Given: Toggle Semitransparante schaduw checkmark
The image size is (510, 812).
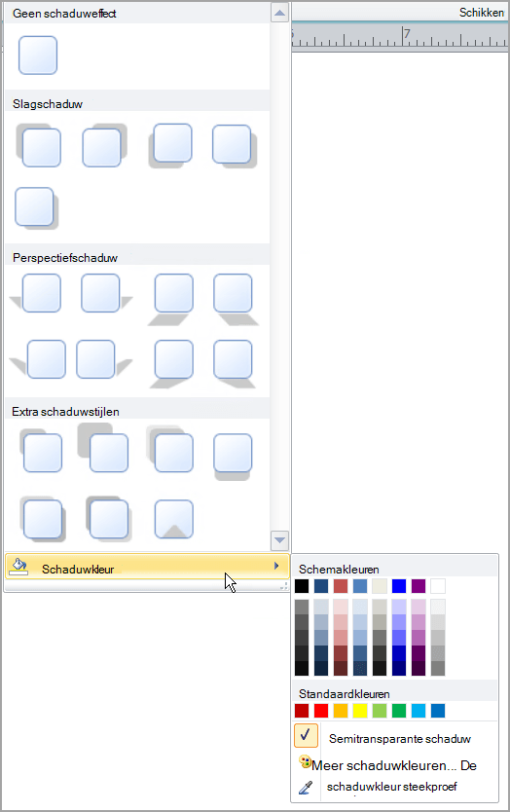Looking at the screenshot, I should point(306,735).
